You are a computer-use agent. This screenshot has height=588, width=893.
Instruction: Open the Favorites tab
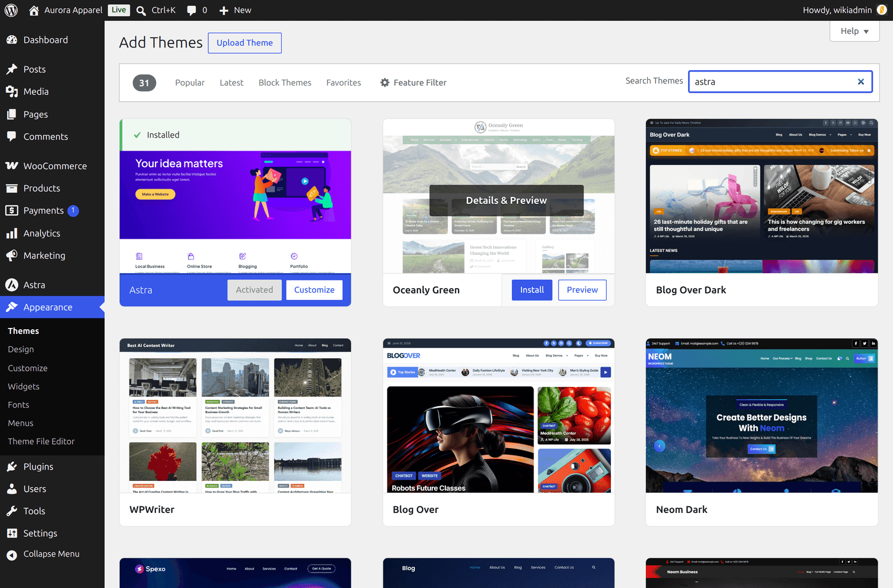pyautogui.click(x=344, y=83)
